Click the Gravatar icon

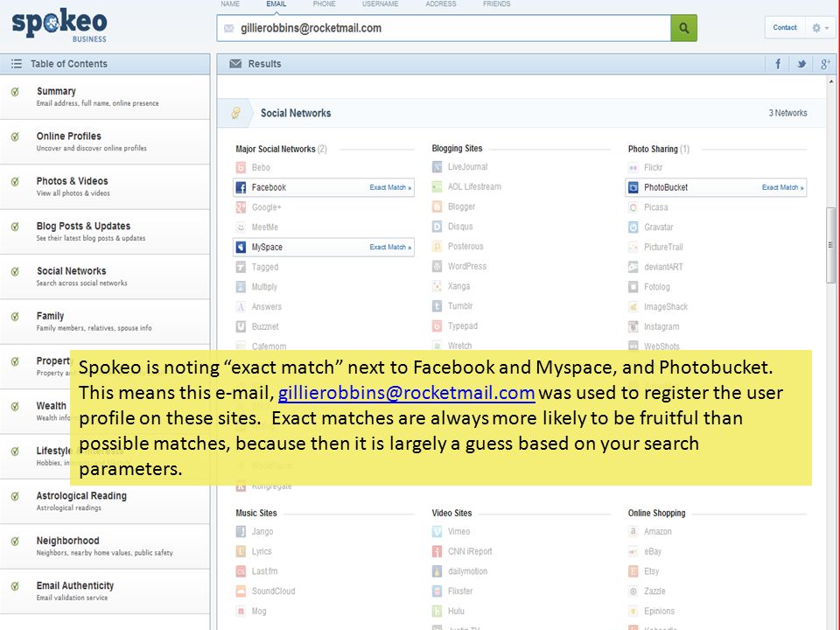633,227
